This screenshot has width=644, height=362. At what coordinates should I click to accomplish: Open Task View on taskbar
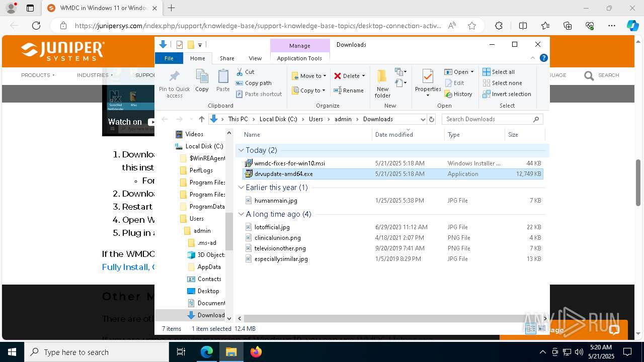tap(181, 352)
